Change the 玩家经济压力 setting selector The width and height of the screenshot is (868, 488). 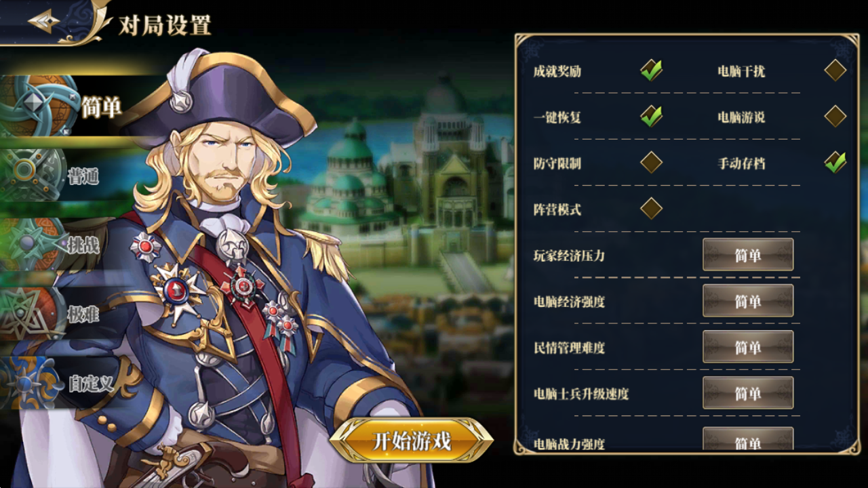[748, 255]
